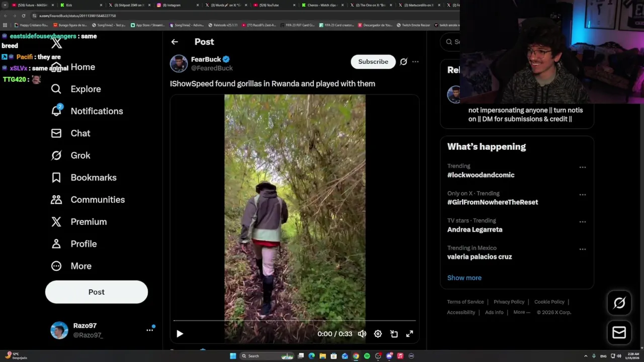The width and height of the screenshot is (644, 362).
Task: Open options for #GirlFromNowhereTheReset trend
Action: tap(583, 195)
